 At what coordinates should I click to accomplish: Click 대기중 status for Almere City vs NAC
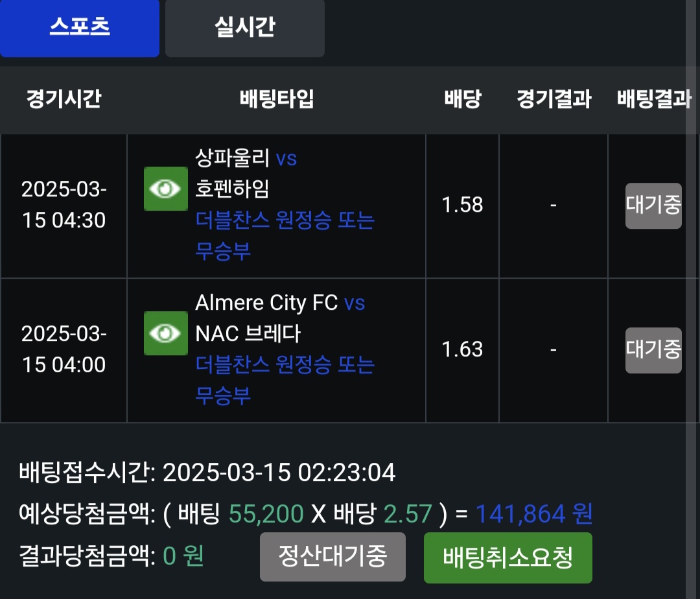point(653,350)
